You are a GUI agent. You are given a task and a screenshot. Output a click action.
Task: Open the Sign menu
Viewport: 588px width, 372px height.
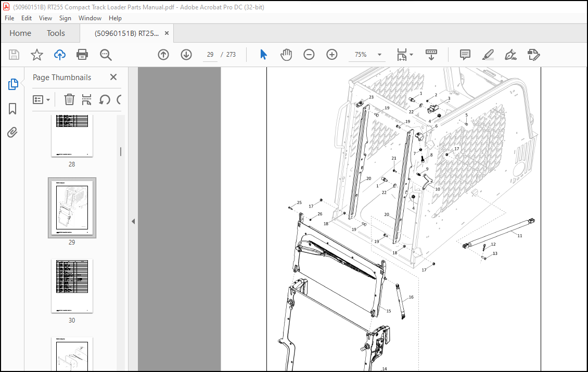click(65, 18)
